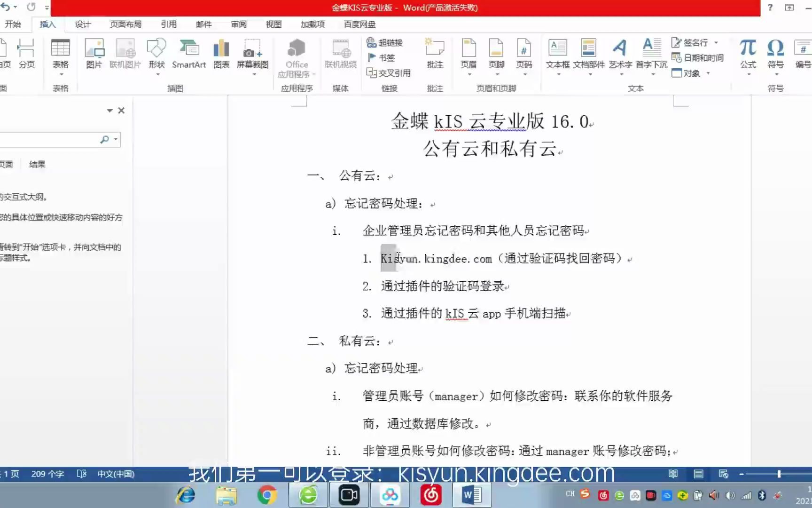Open the Page Number (页码) options

[x=524, y=56]
